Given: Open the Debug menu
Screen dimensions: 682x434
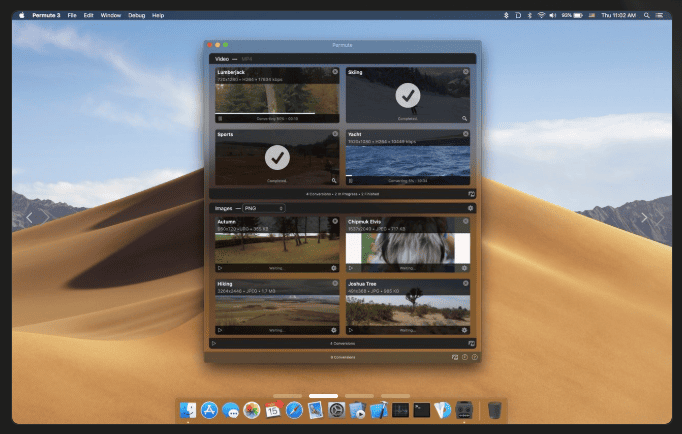Looking at the screenshot, I should point(136,15).
